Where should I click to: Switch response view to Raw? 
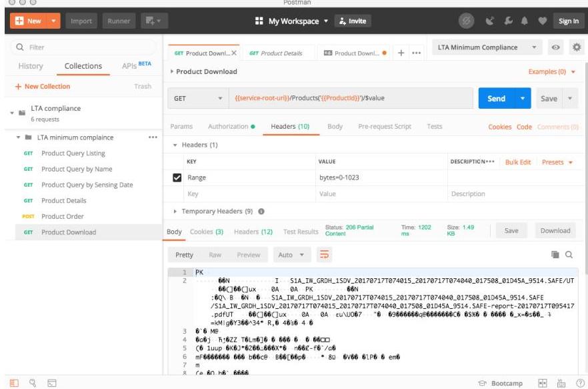tap(215, 255)
